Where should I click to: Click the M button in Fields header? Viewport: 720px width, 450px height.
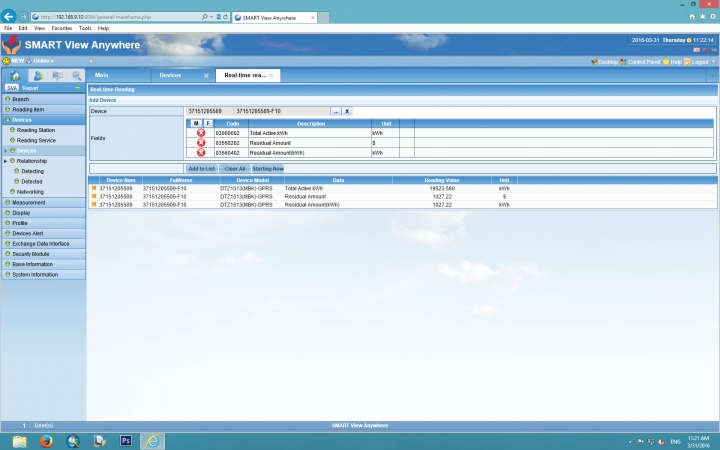coord(196,124)
